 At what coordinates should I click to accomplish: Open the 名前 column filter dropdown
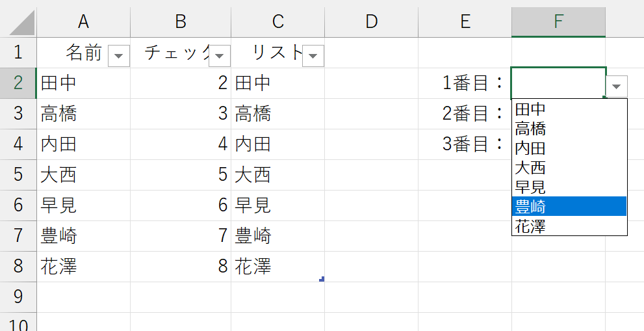(119, 56)
